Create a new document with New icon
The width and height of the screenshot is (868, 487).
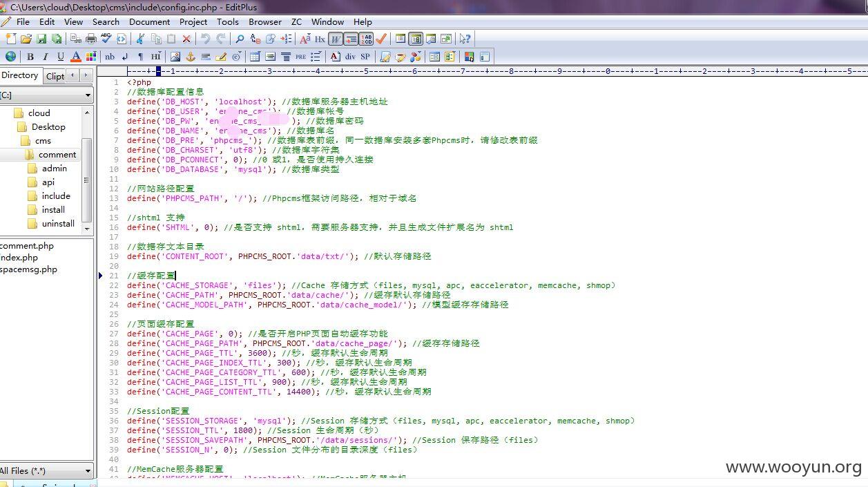pos(10,39)
